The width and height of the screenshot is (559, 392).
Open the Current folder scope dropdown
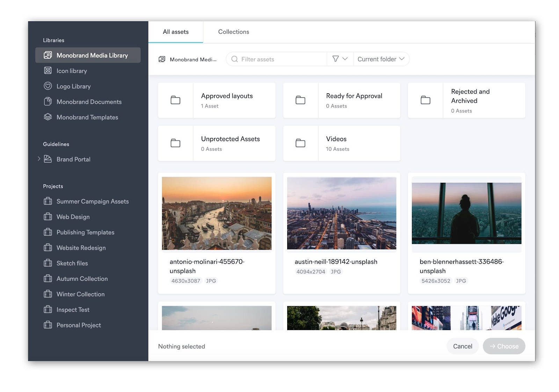coord(381,59)
